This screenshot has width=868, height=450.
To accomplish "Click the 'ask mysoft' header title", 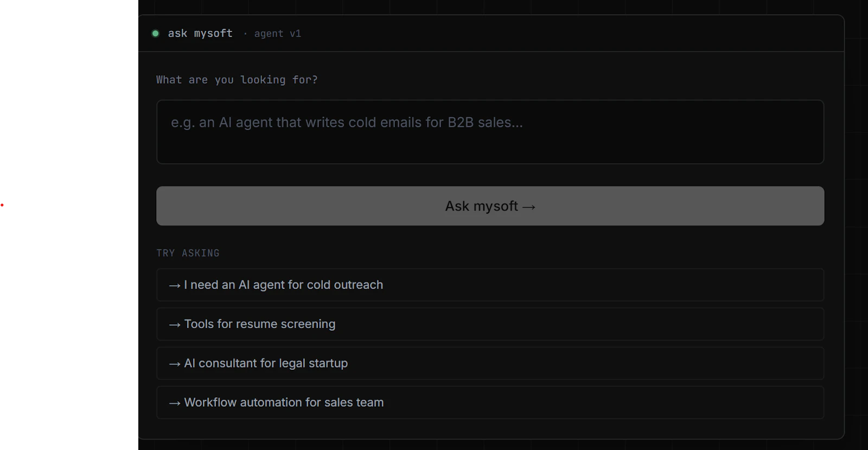I will [200, 34].
